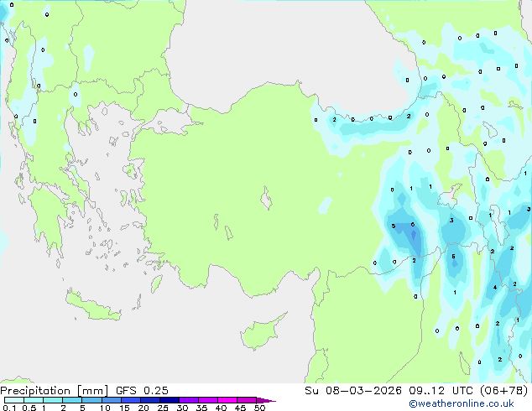Click the 0.1 mm legend color swatch

[14, 400]
